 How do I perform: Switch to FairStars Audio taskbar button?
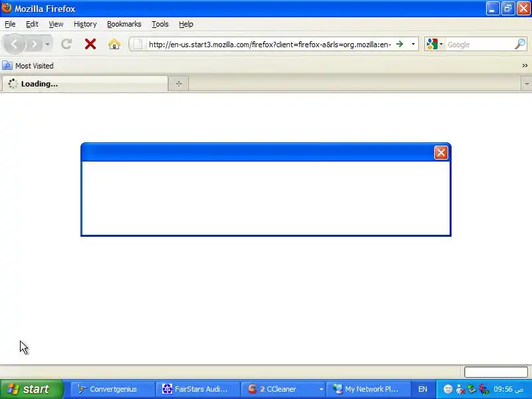pos(198,389)
